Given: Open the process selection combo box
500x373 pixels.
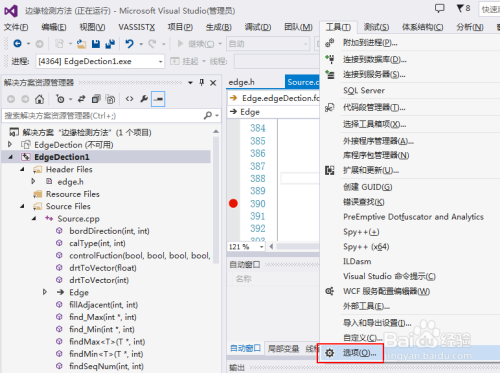Looking at the screenshot, I should pyautogui.click(x=100, y=61).
